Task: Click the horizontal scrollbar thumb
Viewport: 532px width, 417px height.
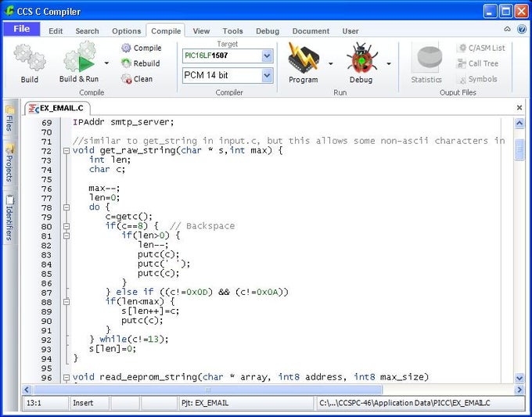Action: click(208, 390)
